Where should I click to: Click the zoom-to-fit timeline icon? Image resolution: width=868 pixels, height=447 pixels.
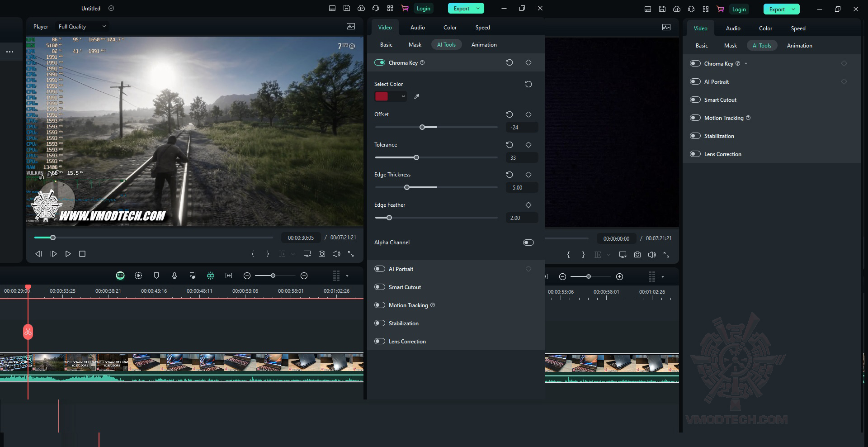(x=229, y=276)
